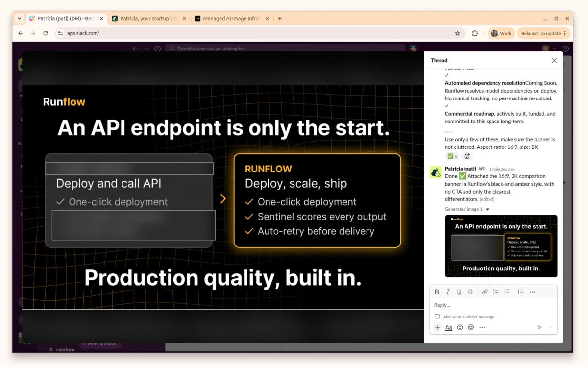View site information icon in address bar

click(60, 33)
